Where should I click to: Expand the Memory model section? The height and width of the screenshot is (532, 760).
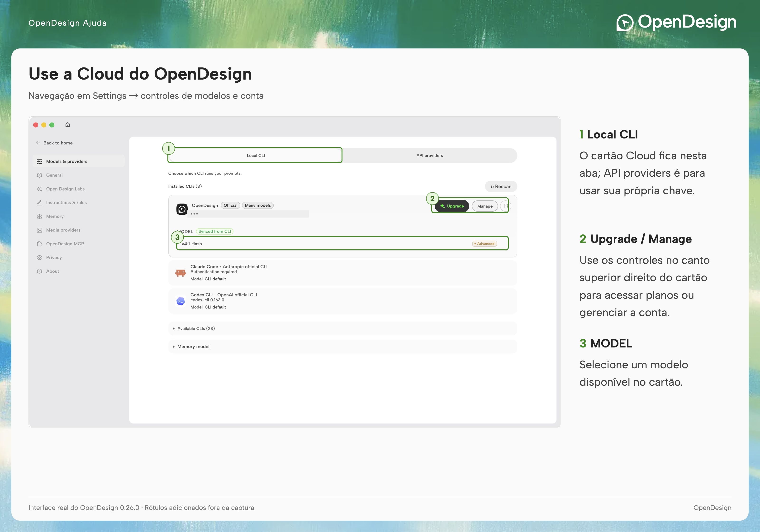343,347
